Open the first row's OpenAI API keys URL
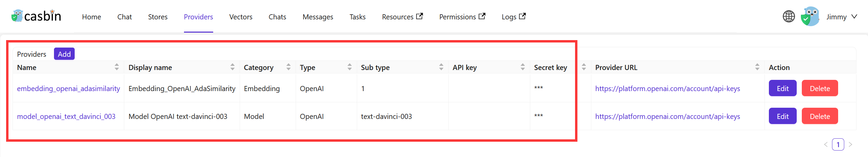The height and width of the screenshot is (157, 868). click(x=667, y=88)
